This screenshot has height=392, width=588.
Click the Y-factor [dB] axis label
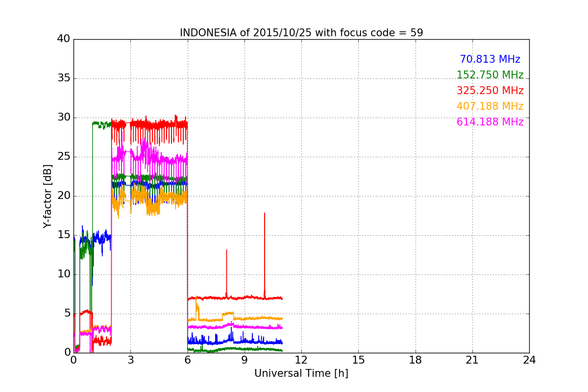(x=48, y=196)
